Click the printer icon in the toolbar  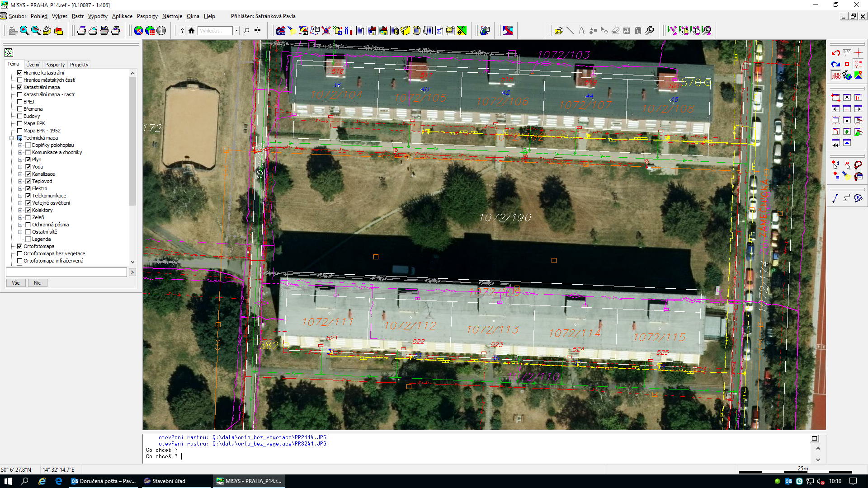pos(81,31)
